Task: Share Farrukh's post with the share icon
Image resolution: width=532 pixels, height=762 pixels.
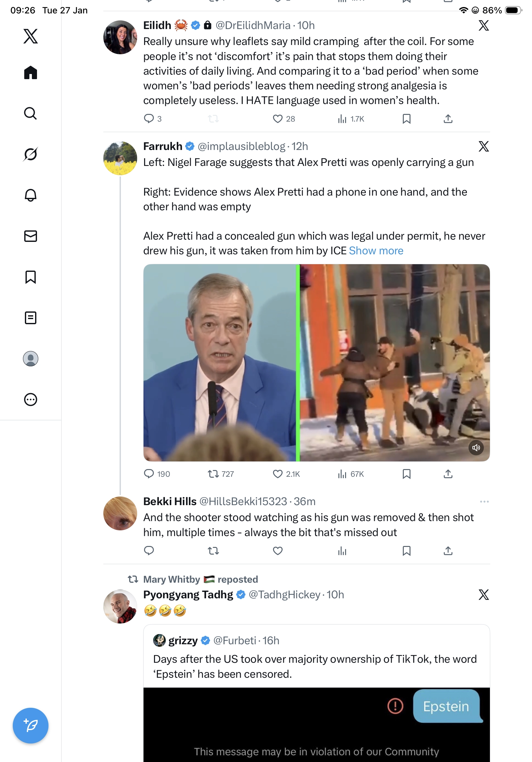Action: (448, 474)
